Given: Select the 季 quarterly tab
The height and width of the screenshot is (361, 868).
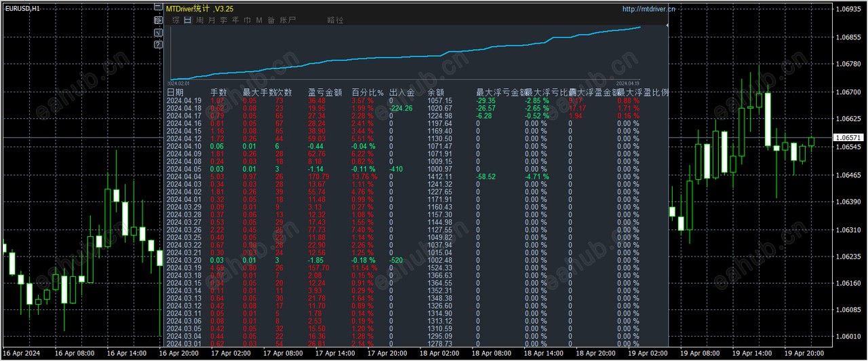Looking at the screenshot, I should click(x=223, y=20).
